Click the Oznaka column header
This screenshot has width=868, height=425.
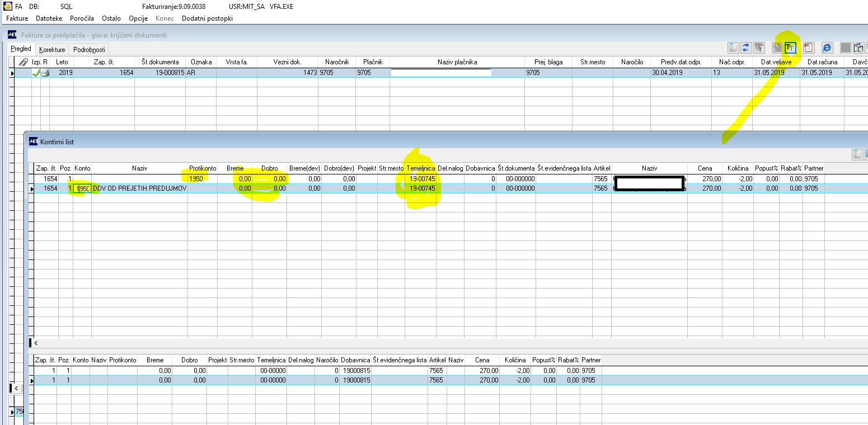(201, 62)
